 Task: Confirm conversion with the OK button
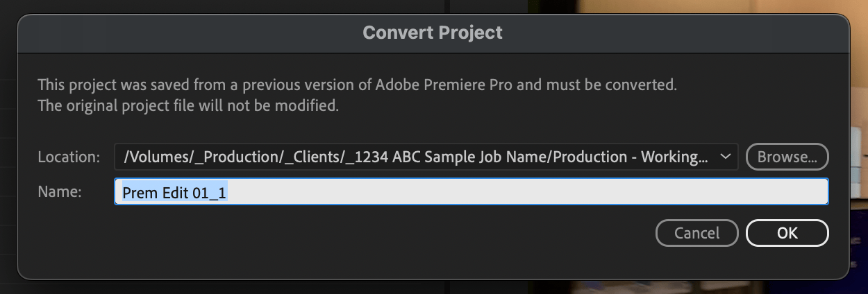[787, 233]
